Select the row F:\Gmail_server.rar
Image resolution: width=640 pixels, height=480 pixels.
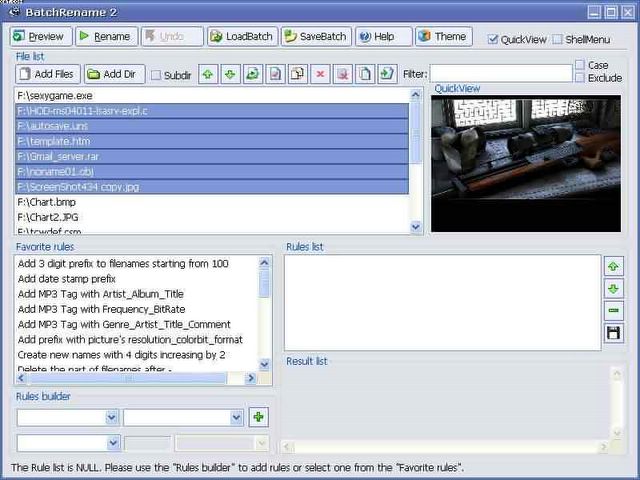click(x=212, y=157)
